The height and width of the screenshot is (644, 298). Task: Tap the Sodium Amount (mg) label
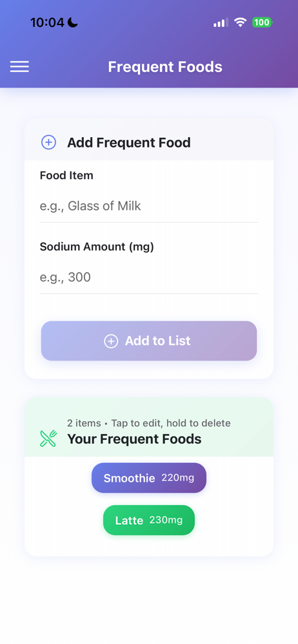97,247
